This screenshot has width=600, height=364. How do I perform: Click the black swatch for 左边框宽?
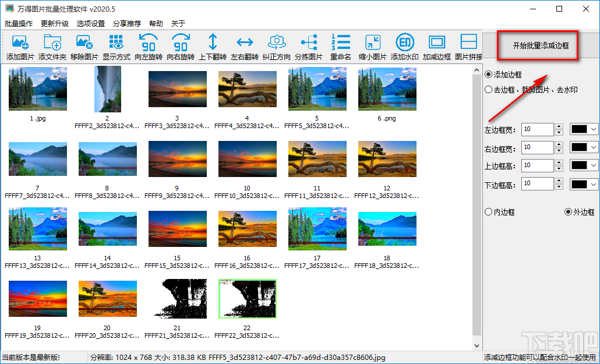coord(580,129)
